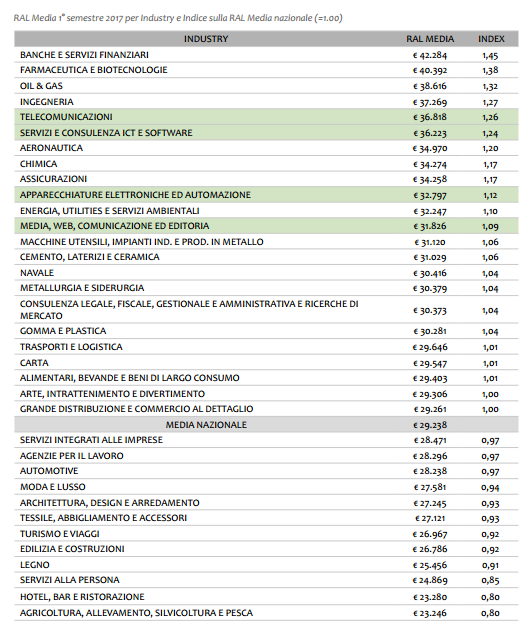Image resolution: width=530 pixels, height=629 pixels.
Task: Select the index value 1,12
Action: (x=490, y=195)
